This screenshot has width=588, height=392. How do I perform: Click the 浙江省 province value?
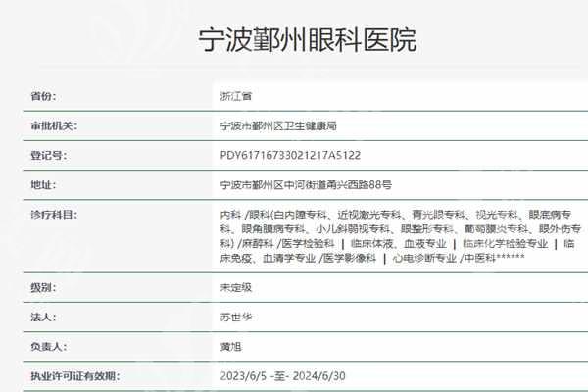pos(237,96)
